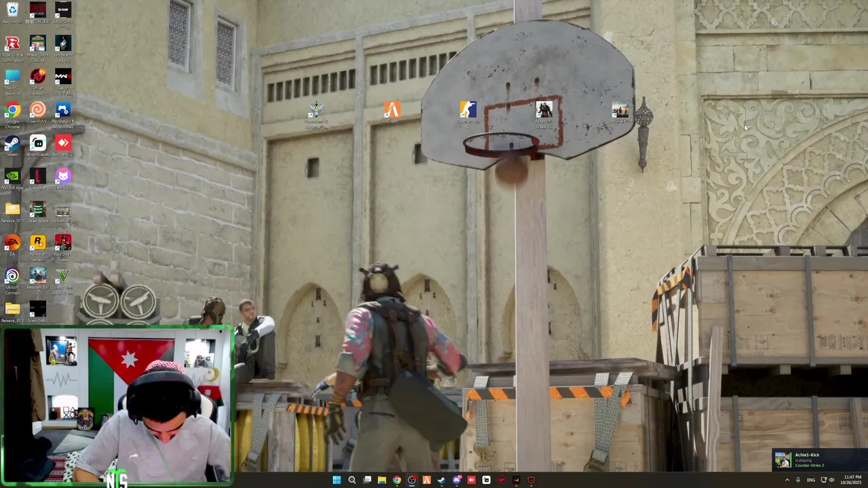Open the purple cat icon shortcut

(63, 179)
